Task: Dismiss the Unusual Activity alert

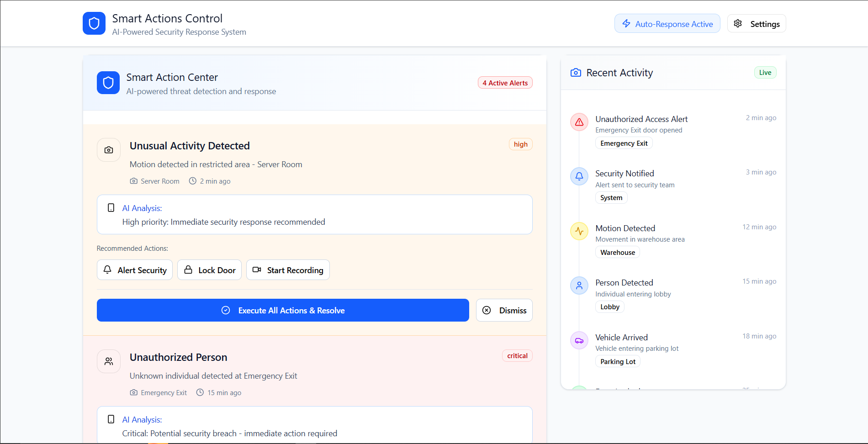Action: (504, 310)
